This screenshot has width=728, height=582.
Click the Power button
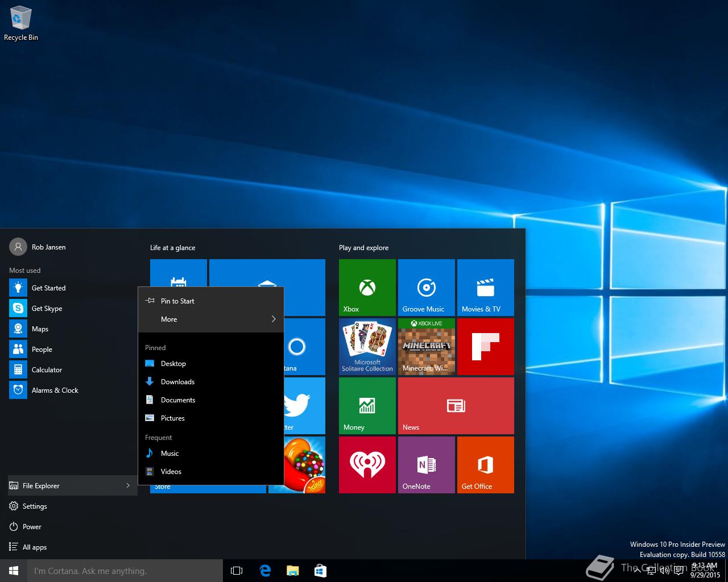pos(73,527)
